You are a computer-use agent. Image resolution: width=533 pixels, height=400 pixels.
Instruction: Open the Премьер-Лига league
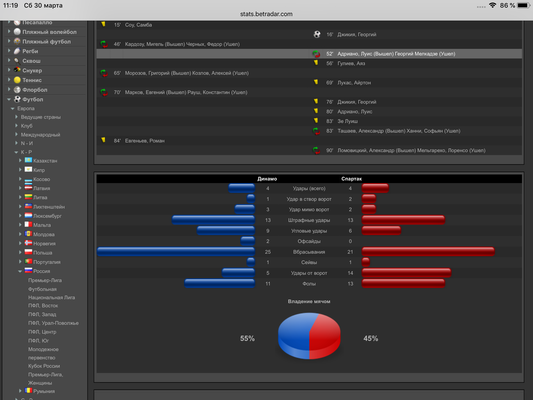(x=45, y=280)
